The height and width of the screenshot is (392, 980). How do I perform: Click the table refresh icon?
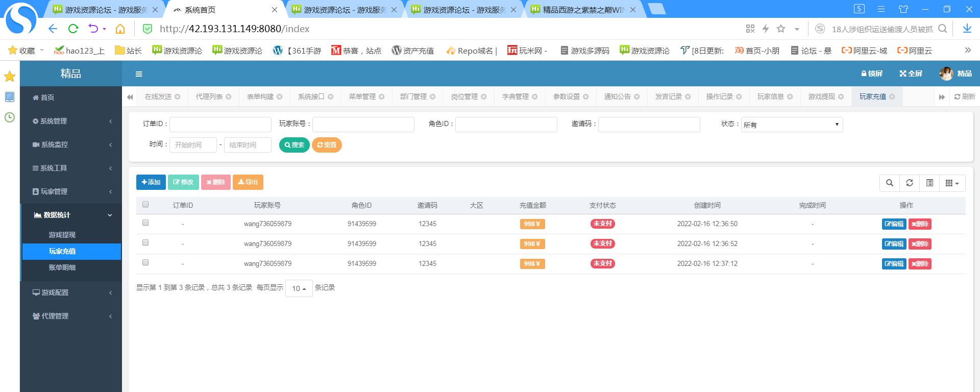(910, 183)
